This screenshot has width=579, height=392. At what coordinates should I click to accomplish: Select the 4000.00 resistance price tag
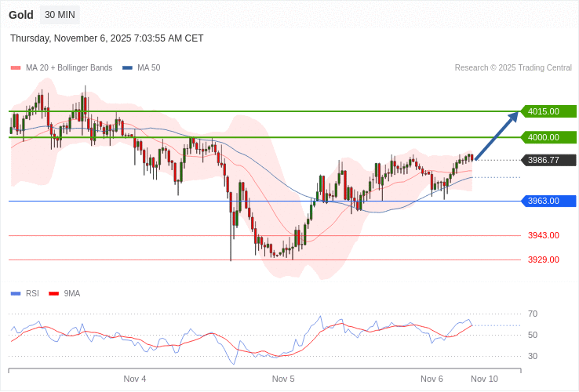(x=548, y=137)
